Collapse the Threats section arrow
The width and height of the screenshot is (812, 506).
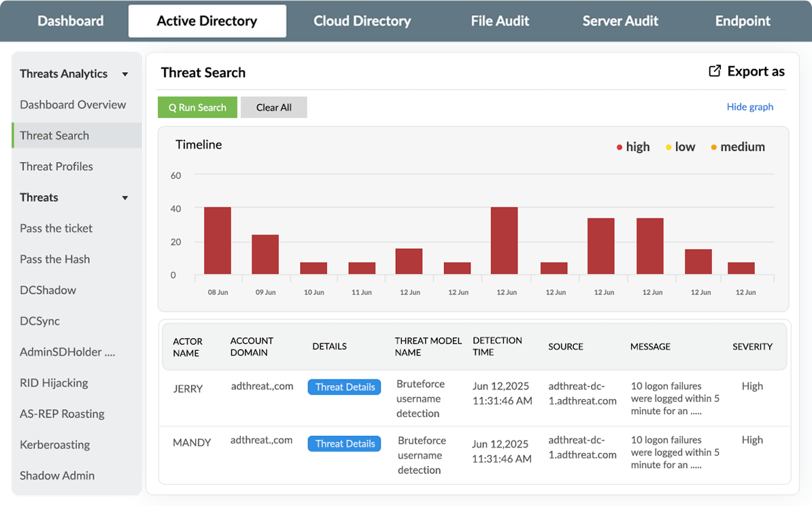click(x=125, y=198)
